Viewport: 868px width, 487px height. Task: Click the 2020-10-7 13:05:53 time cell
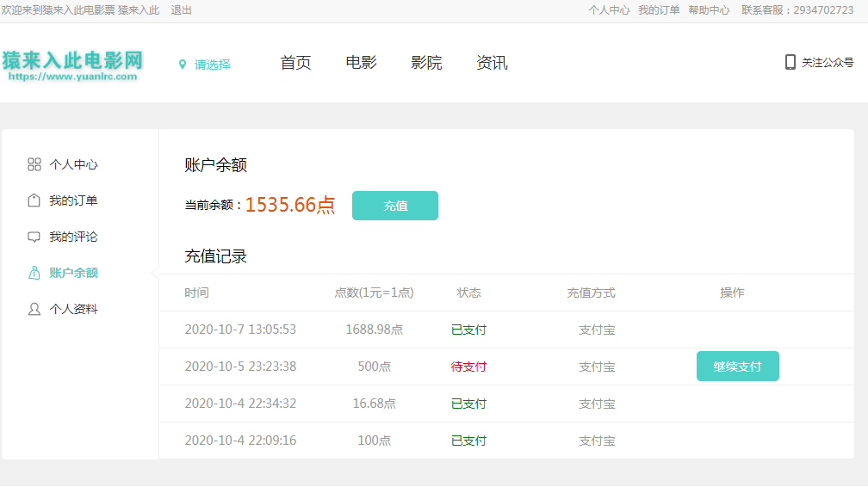[x=240, y=330]
